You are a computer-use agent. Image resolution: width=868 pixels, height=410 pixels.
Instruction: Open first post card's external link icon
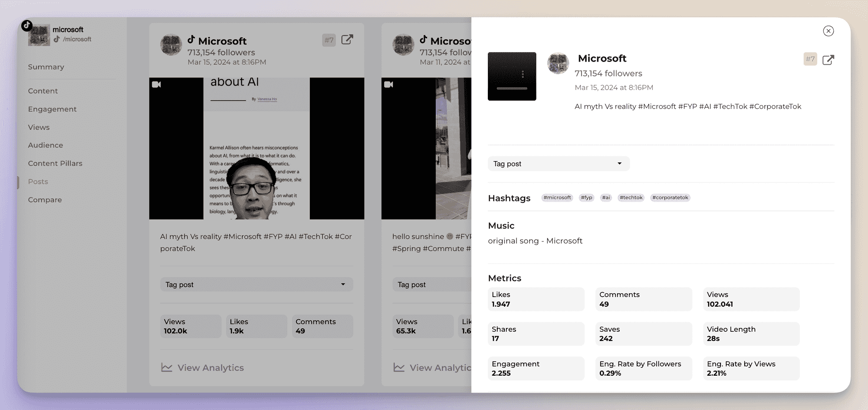tap(347, 40)
